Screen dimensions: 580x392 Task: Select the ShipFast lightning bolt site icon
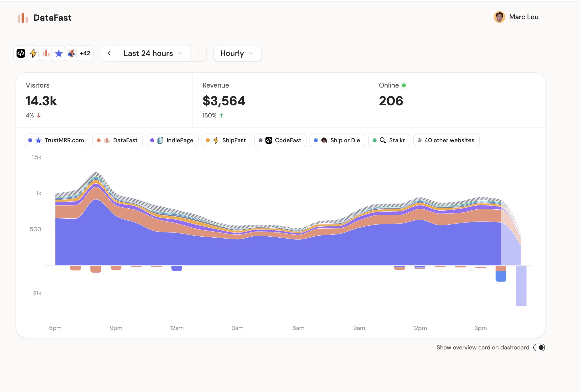click(33, 53)
